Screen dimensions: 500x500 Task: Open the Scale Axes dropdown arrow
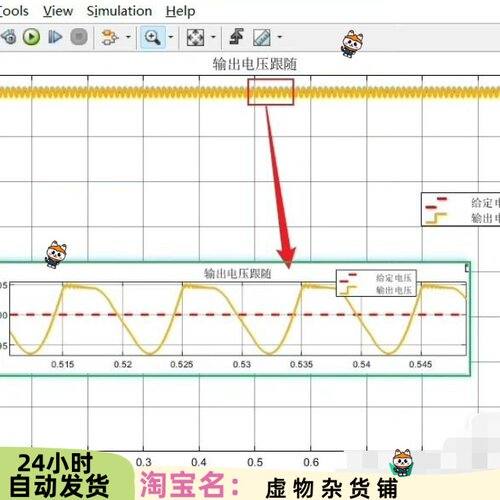[x=214, y=37]
